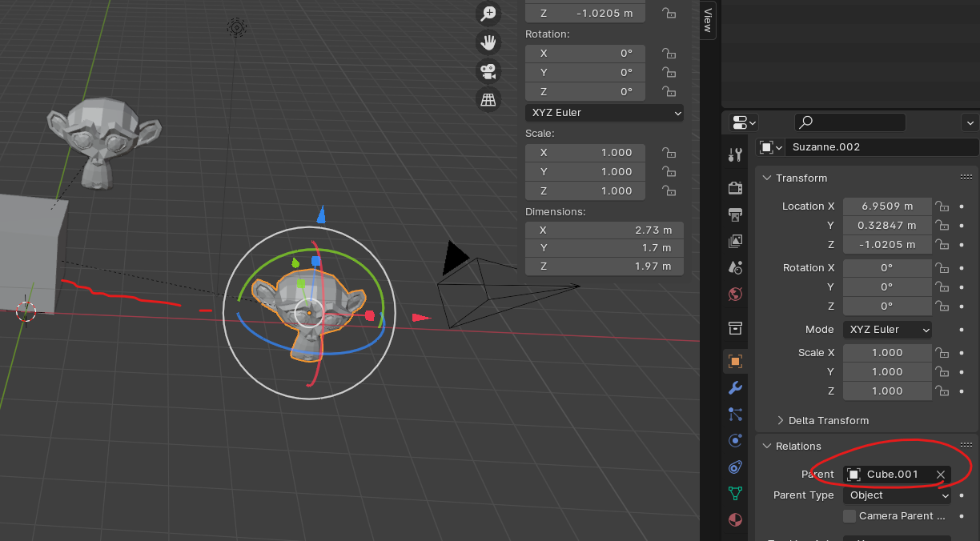
Task: Click the Relations panel drag grip
Action: (x=966, y=446)
